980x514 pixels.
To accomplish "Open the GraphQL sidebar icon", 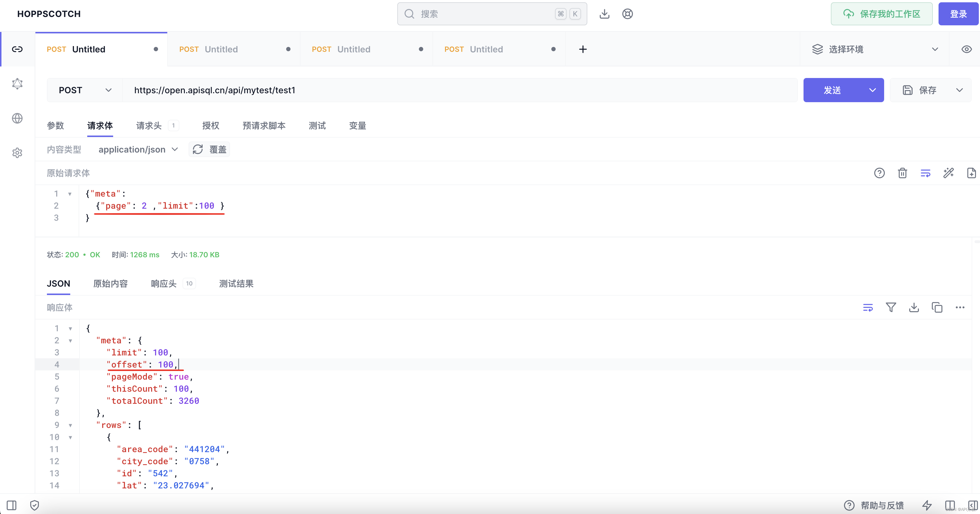I will coord(17,84).
